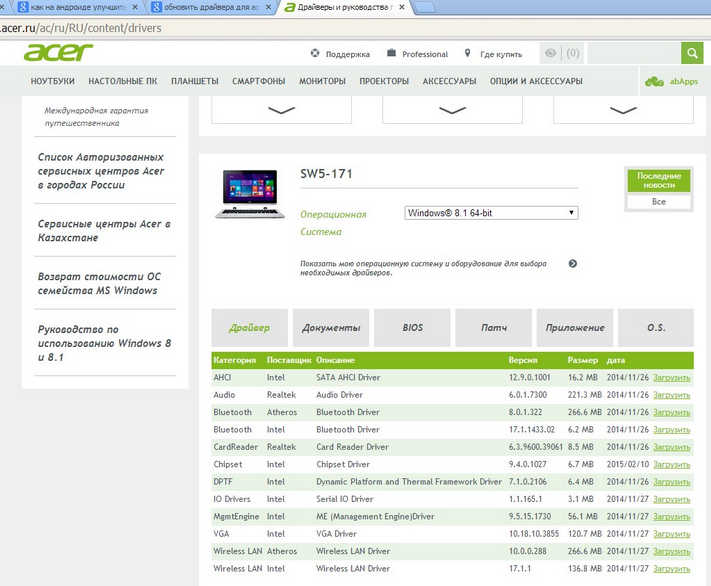Click the SW5-171 product thumbnail
This screenshot has height=586, width=711.
(x=250, y=194)
